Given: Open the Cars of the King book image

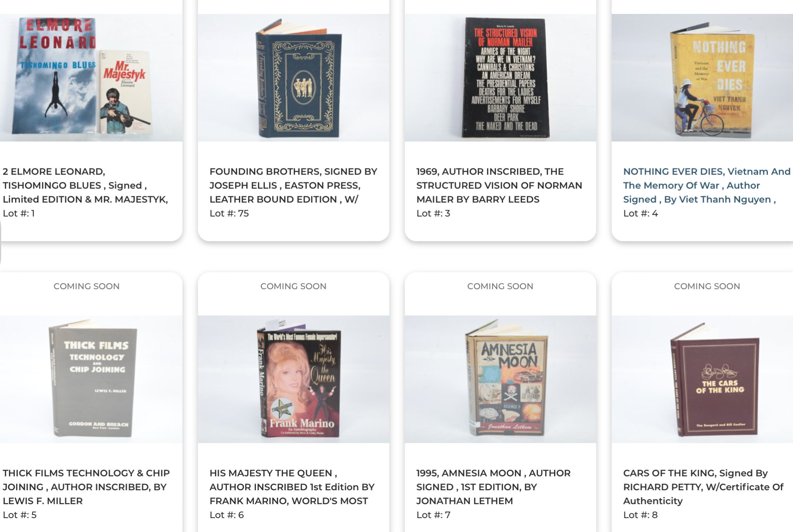Looking at the screenshot, I should click(x=702, y=379).
